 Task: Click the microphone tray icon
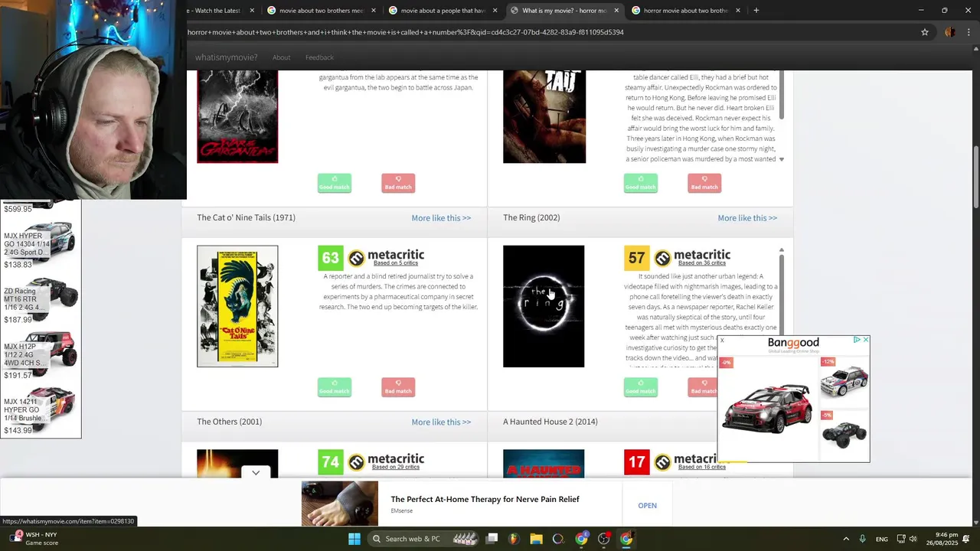pyautogui.click(x=863, y=539)
